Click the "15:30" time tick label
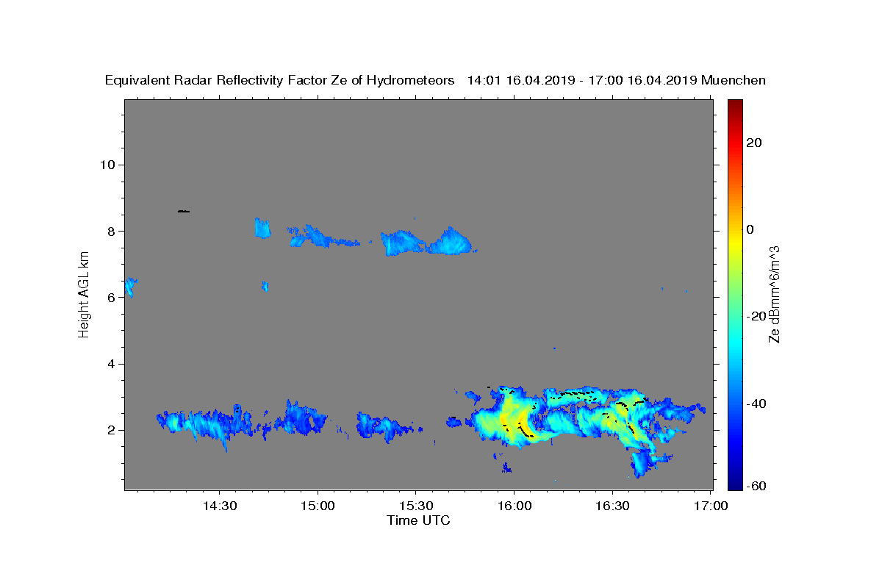Screen dimensions: 882x588 tap(416, 506)
